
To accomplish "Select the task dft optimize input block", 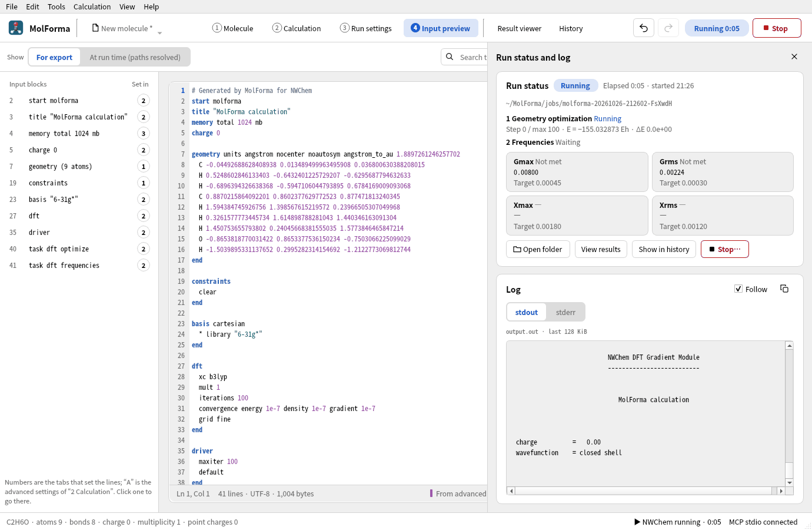I will pyautogui.click(x=79, y=249).
